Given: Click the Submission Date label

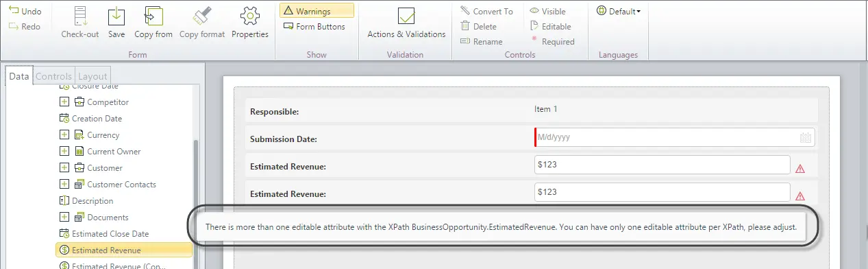Looking at the screenshot, I should point(284,139).
